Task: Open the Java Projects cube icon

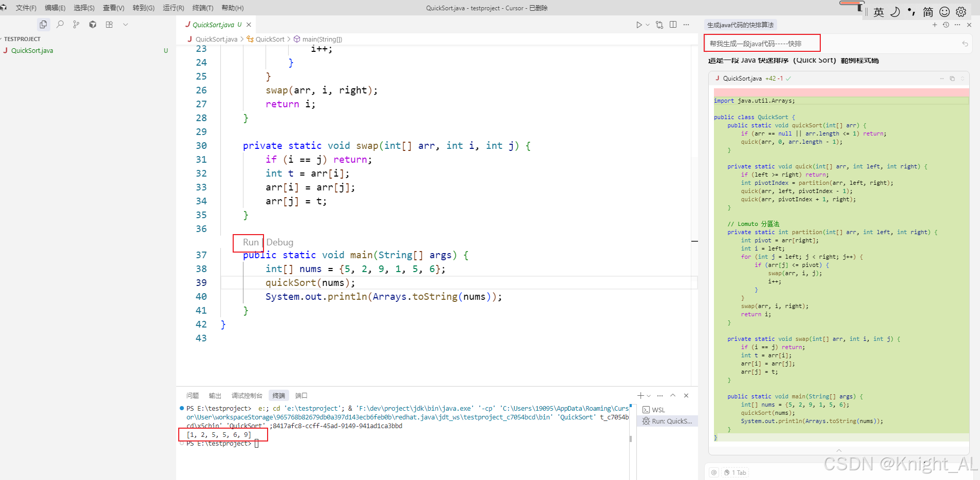Action: point(92,24)
